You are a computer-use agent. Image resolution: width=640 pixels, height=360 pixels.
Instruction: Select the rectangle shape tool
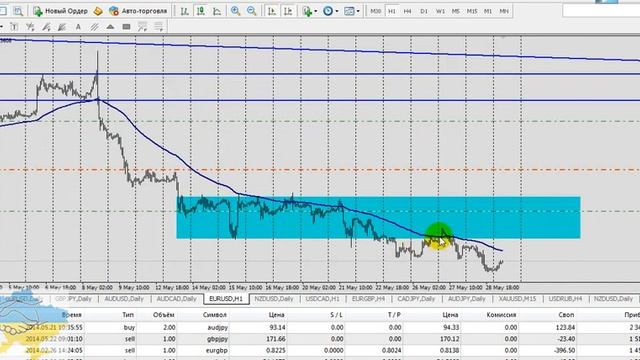tap(127, 27)
